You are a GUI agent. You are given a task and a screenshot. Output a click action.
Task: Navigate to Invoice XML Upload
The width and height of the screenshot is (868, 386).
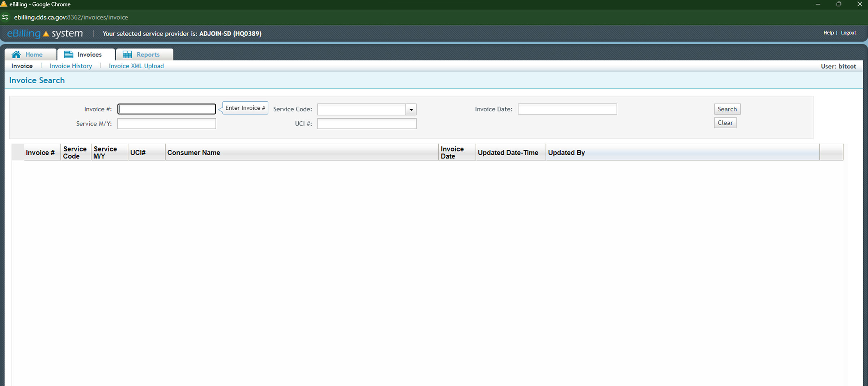pyautogui.click(x=136, y=66)
